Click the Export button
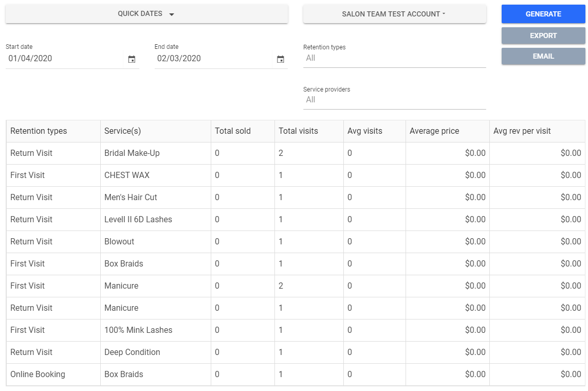The width and height of the screenshot is (588, 391). (543, 35)
